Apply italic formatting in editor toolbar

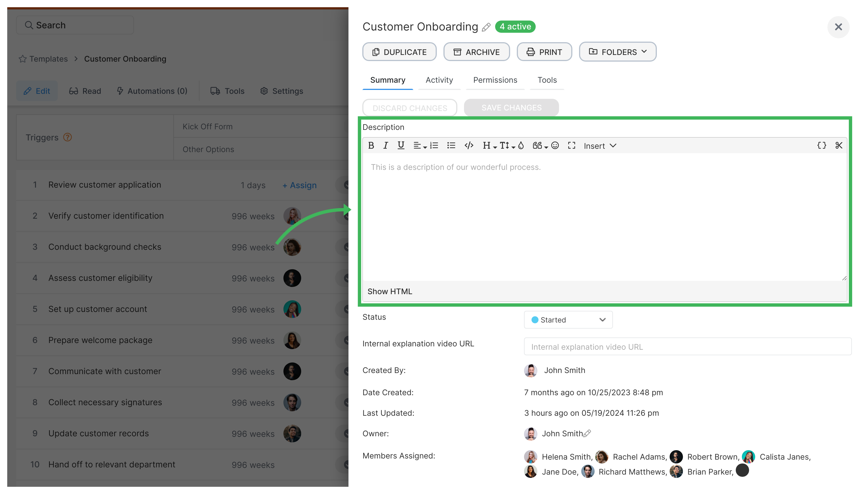click(385, 145)
